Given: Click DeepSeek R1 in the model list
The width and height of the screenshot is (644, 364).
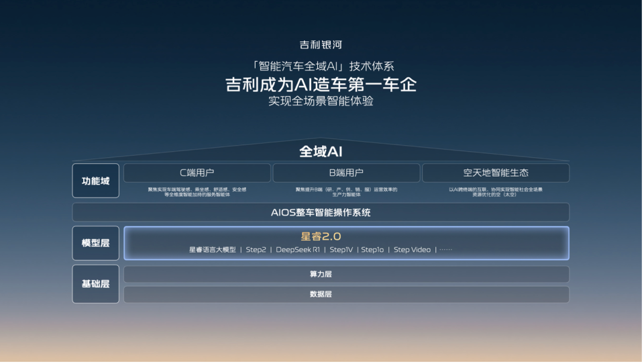Looking at the screenshot, I should click(x=298, y=250).
